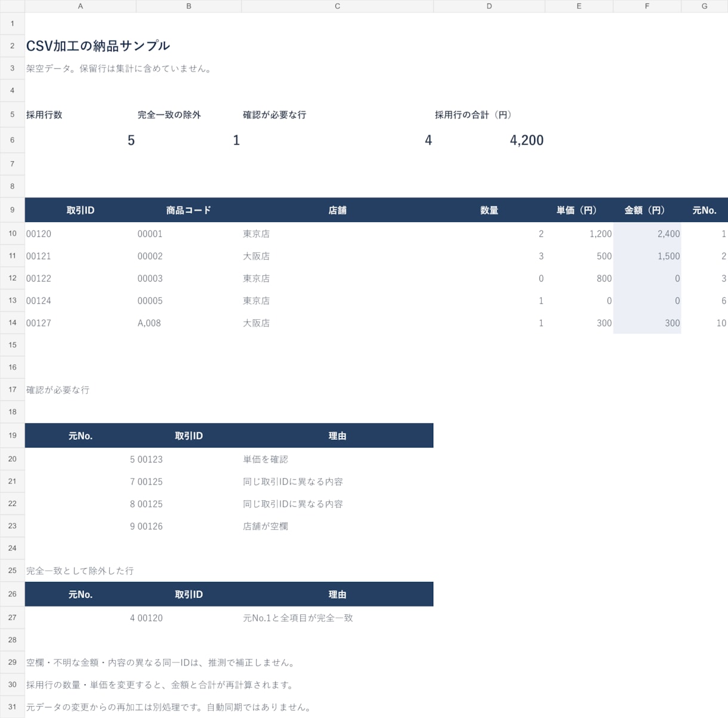Viewport: 728px width, 718px height.
Task: Click the 取引ID header in row 26
Action: point(189,594)
